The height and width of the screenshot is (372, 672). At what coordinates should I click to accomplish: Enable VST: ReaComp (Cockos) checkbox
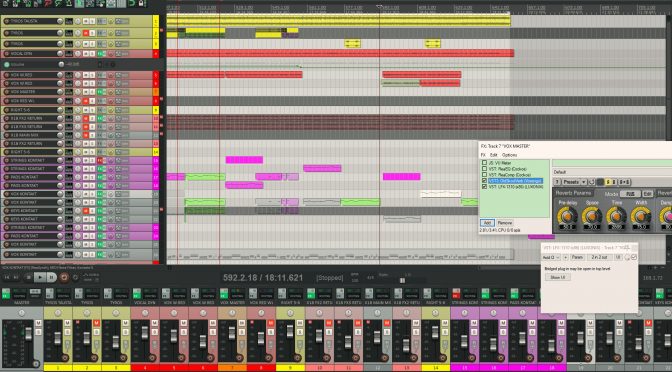[484, 174]
